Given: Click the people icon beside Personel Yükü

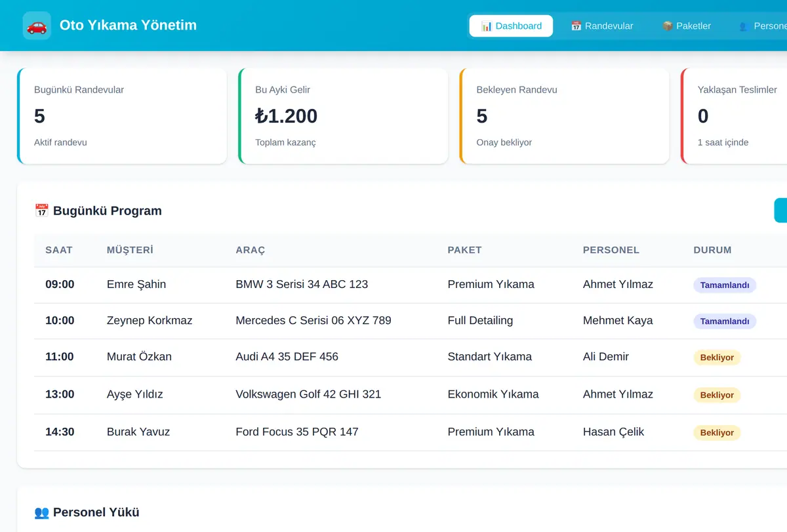Looking at the screenshot, I should [41, 512].
